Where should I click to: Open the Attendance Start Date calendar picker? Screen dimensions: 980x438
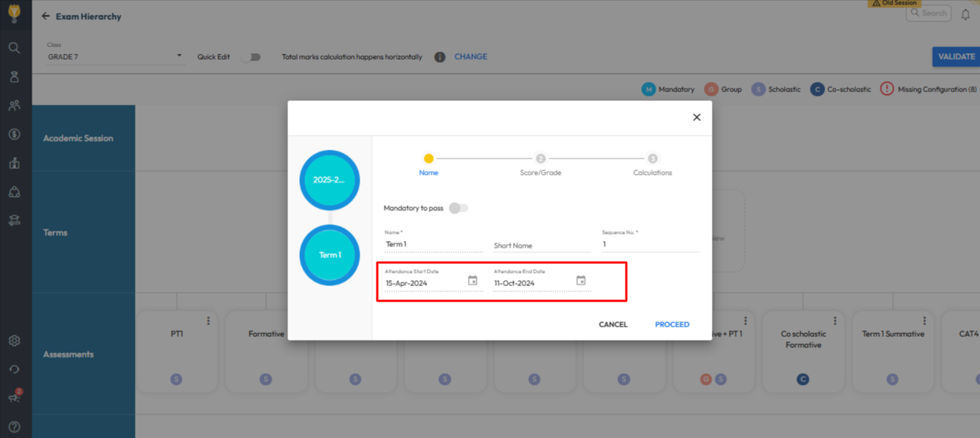point(472,281)
